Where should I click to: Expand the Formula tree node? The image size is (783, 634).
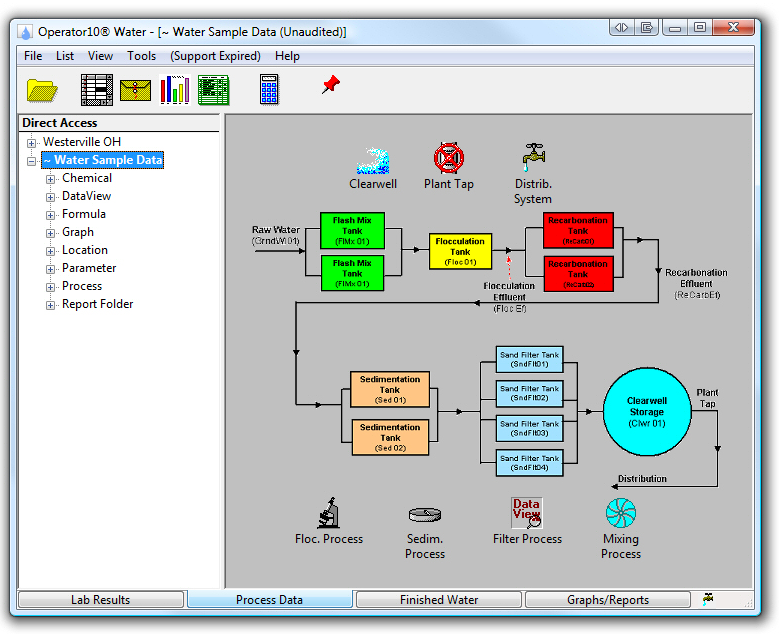tap(50, 215)
